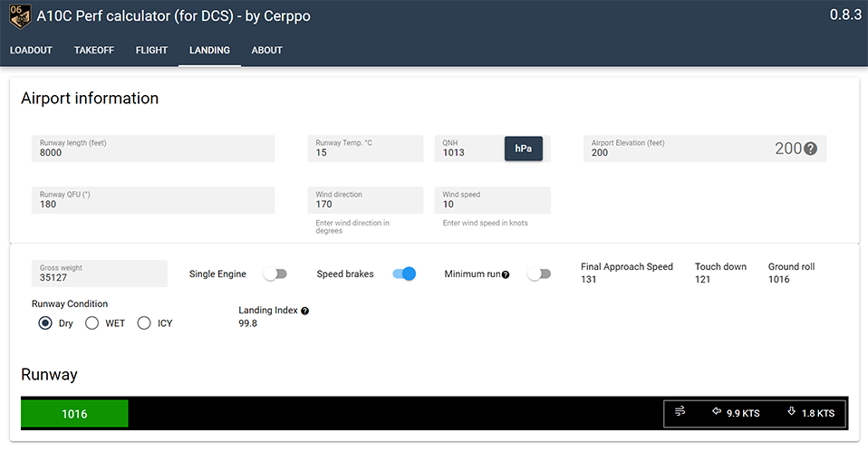Click the Wind direction input field
868x471 pixels.
(x=365, y=200)
